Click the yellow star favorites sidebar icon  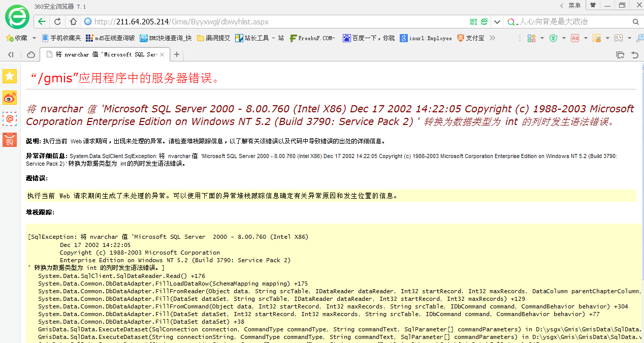coord(10,76)
